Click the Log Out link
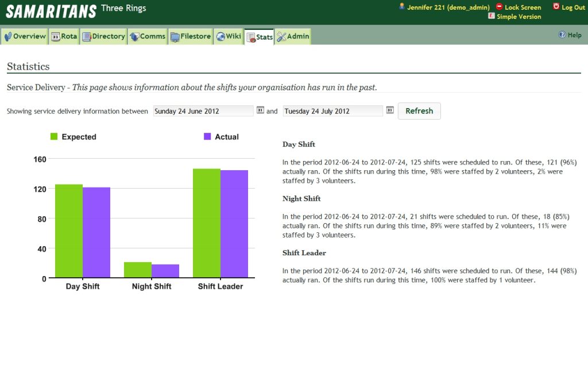Screen dimensions: 588x368 (572, 7)
